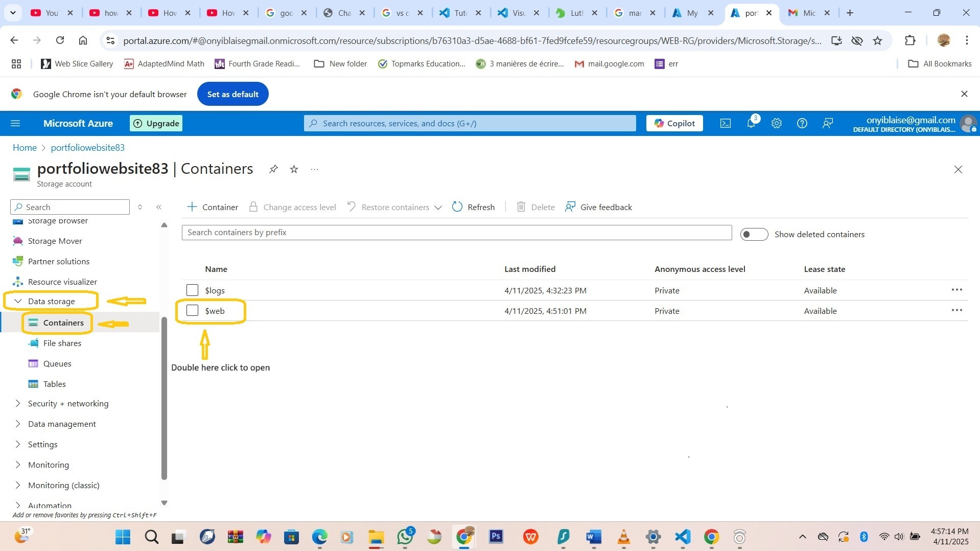Open more options for $web row

[957, 310]
